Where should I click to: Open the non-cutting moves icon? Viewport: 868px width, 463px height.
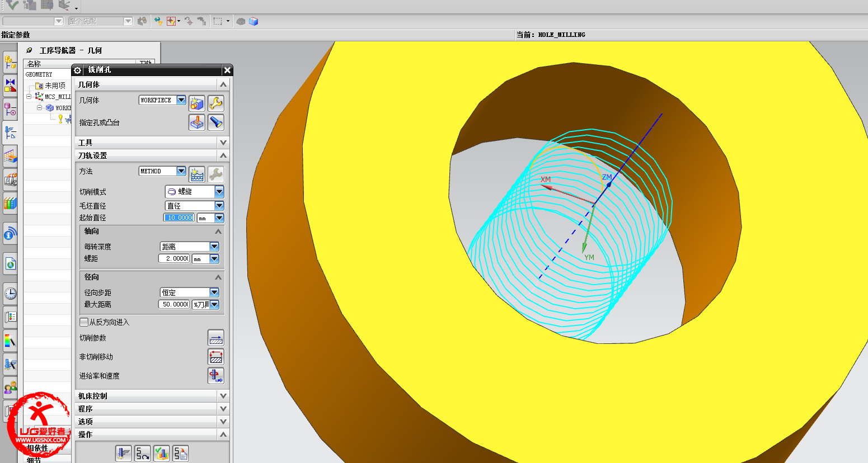tap(216, 357)
